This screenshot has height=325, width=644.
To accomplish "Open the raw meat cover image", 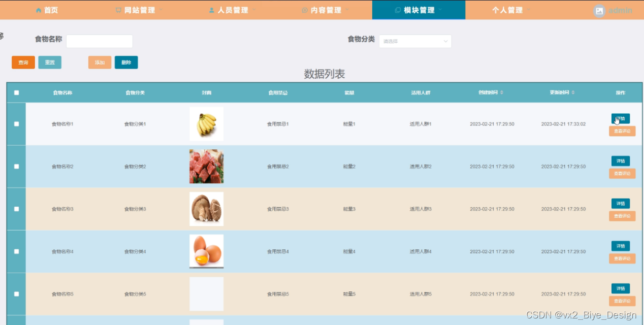I will 206,167.
